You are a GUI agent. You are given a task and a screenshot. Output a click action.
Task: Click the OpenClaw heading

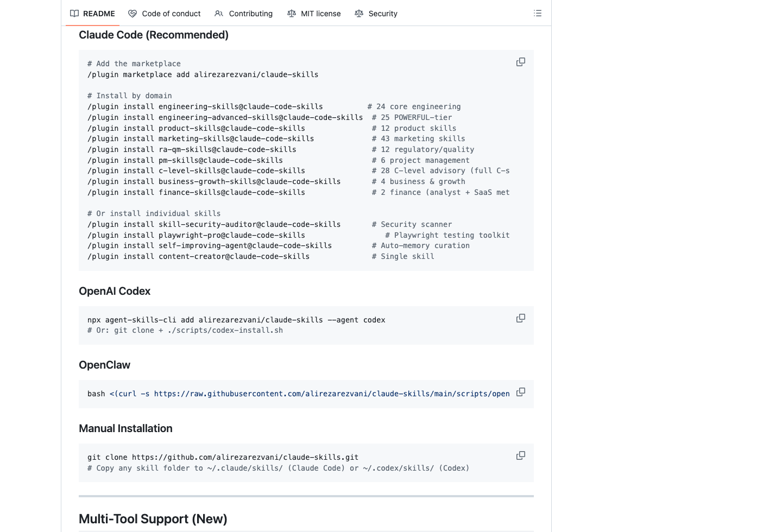[104, 365]
